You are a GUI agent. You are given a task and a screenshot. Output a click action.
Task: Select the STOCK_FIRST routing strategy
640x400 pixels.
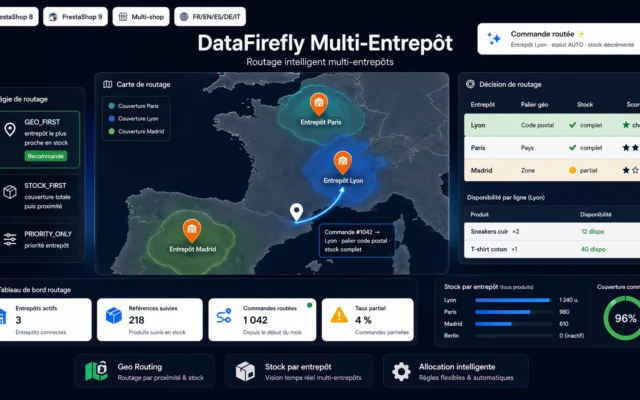(40, 196)
